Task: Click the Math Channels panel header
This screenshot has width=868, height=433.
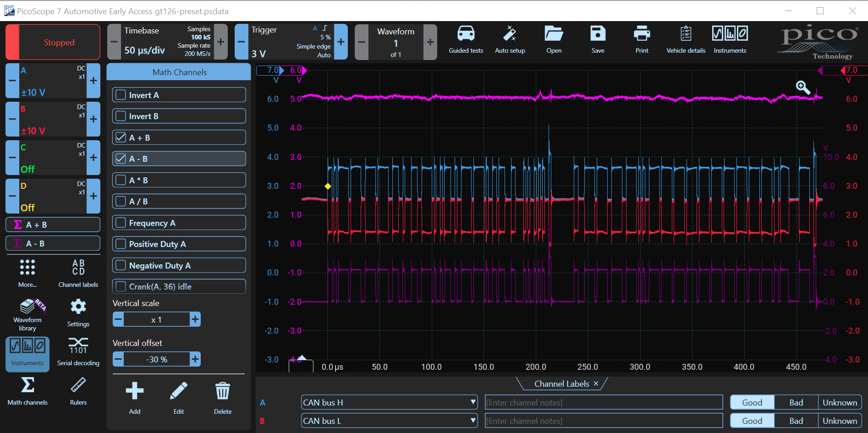Action: coord(179,72)
